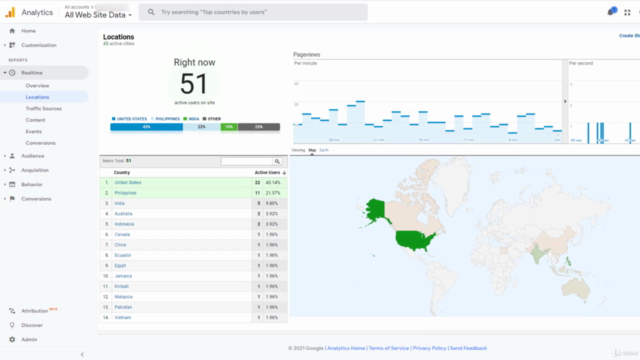Click Pakistan country link
Screen dimensions: 640x360
pyautogui.click(x=123, y=307)
